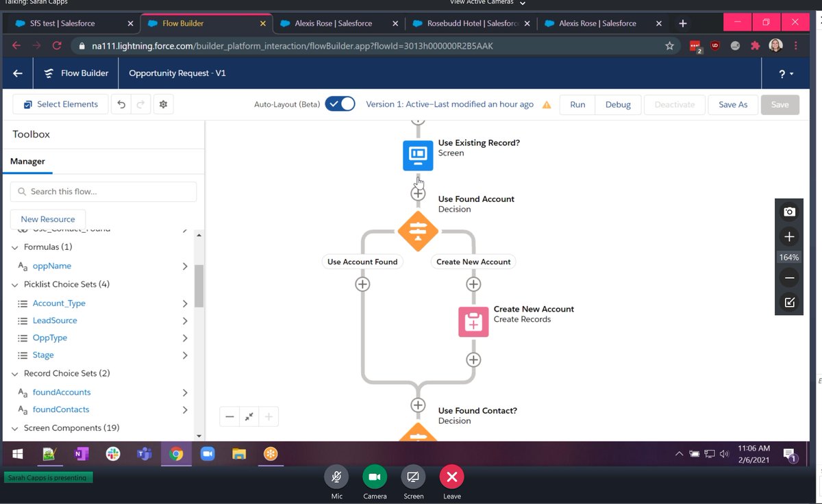Viewport: 822px width, 504px height.
Task: Toggle Screen share in meeting controls
Action: pyautogui.click(x=413, y=477)
